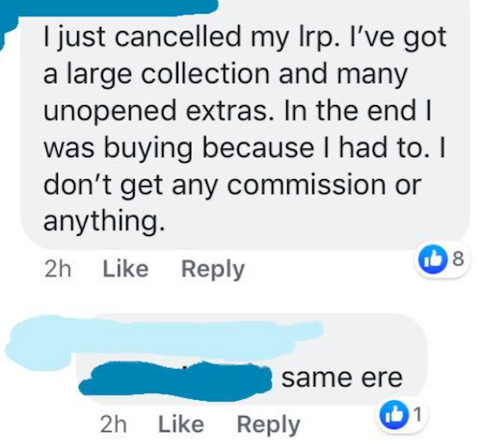
Task: Like the "same ere" comment
Action: (x=181, y=425)
